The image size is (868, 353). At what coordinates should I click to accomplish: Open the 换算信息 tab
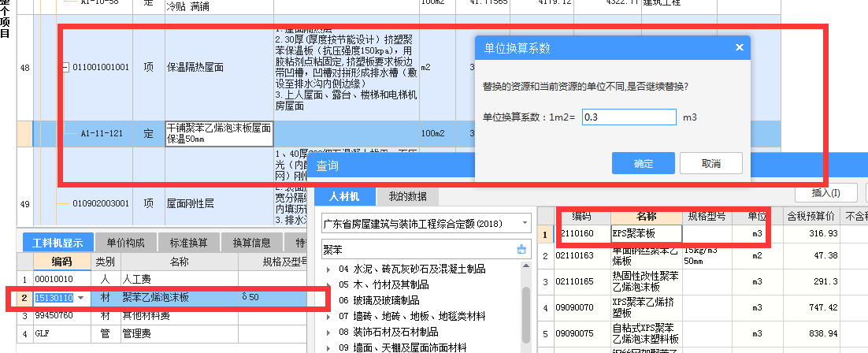(x=252, y=242)
